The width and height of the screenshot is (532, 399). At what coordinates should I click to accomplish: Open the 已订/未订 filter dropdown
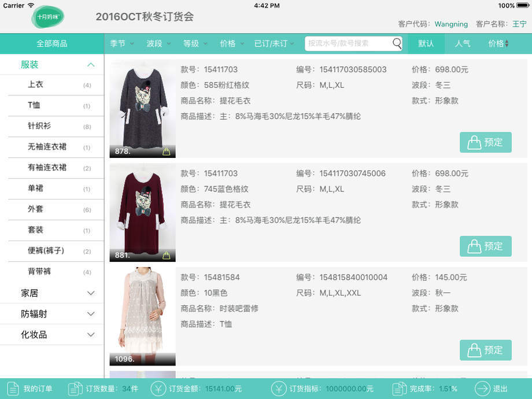(x=274, y=43)
